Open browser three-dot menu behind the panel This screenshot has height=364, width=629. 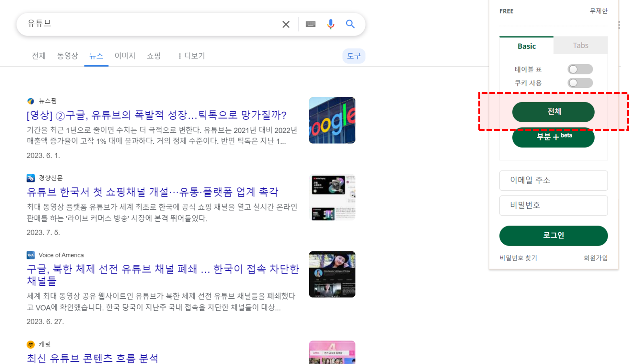point(619,25)
